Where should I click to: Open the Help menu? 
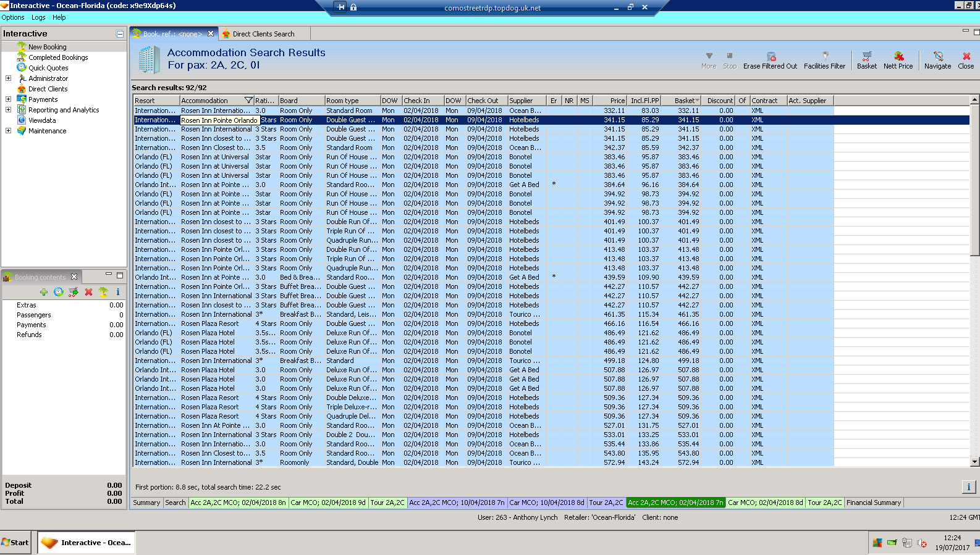coord(59,17)
